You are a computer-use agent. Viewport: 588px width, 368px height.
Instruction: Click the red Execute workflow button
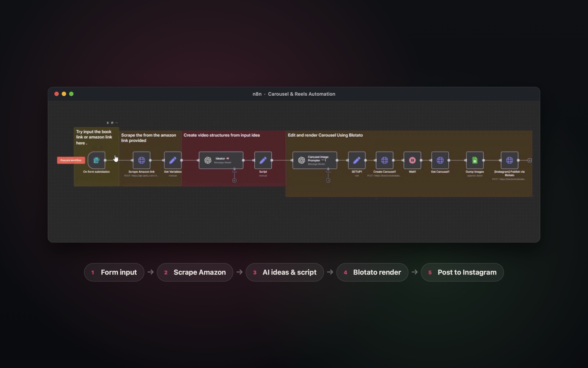[x=71, y=160]
